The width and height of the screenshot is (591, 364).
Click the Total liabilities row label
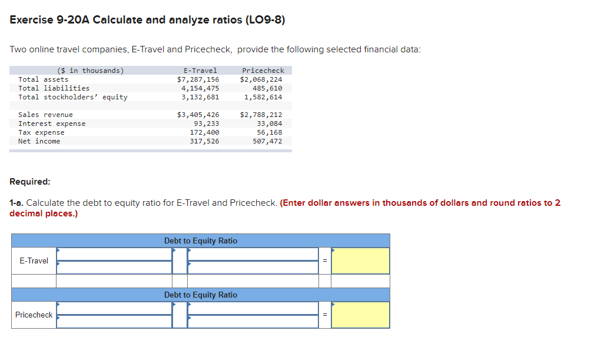point(54,88)
